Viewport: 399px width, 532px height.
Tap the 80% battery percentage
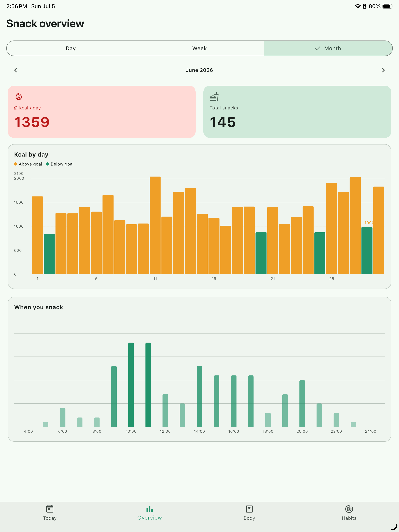click(374, 6)
